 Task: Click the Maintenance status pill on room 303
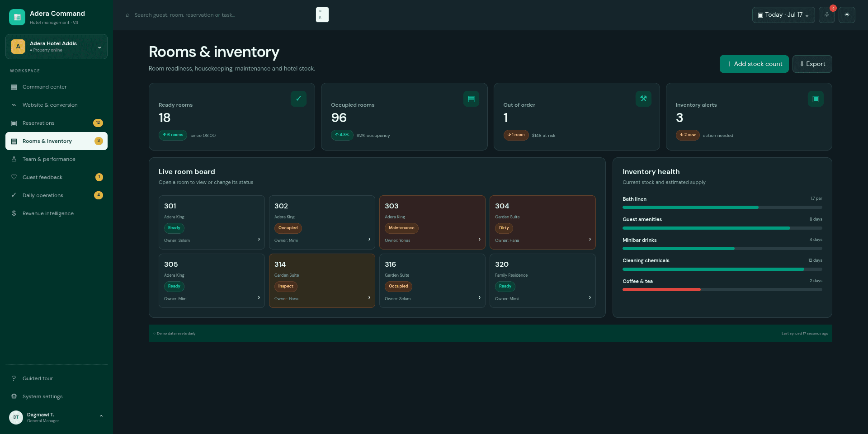[x=401, y=228]
